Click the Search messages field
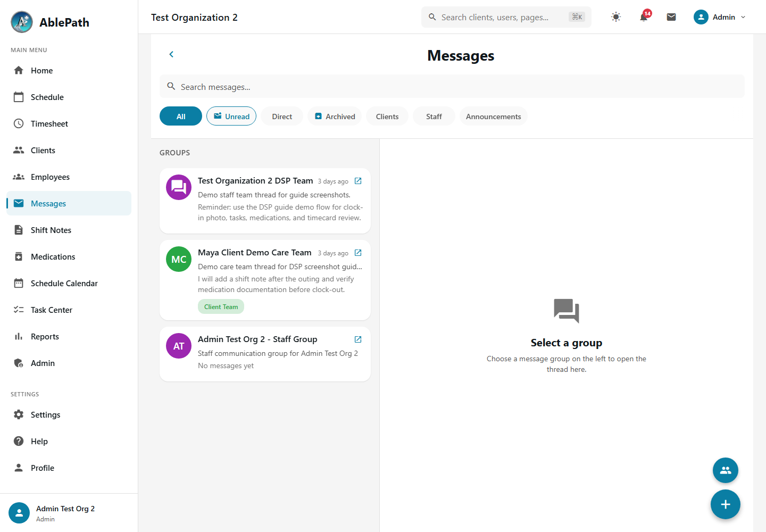 tap(452, 86)
